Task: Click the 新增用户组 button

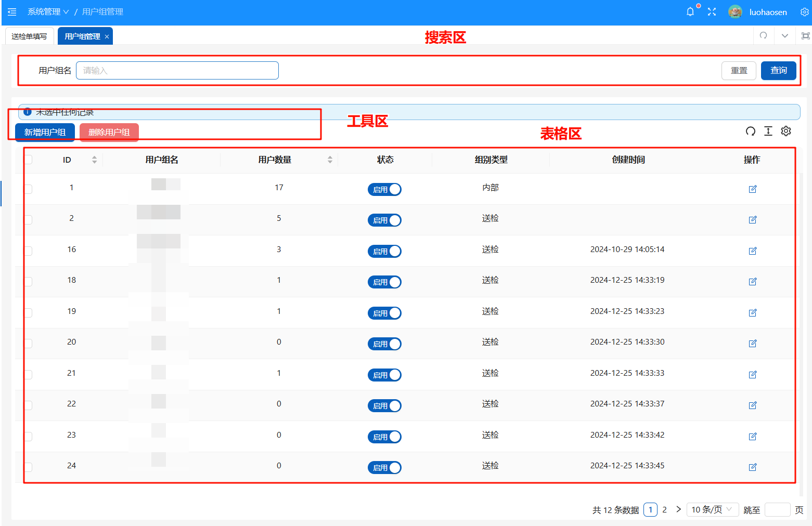Action: coord(45,132)
